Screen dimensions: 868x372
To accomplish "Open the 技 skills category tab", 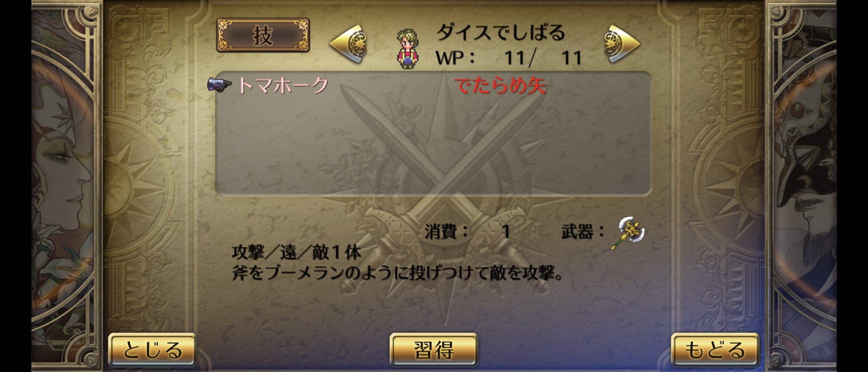I will [263, 35].
